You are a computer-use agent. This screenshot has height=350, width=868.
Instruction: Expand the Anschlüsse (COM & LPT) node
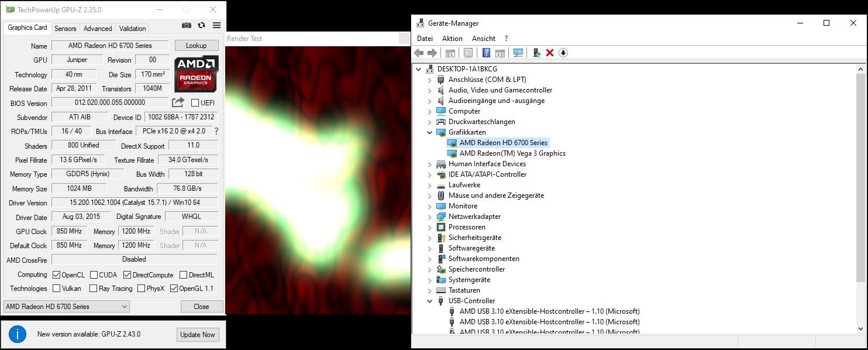(430, 80)
